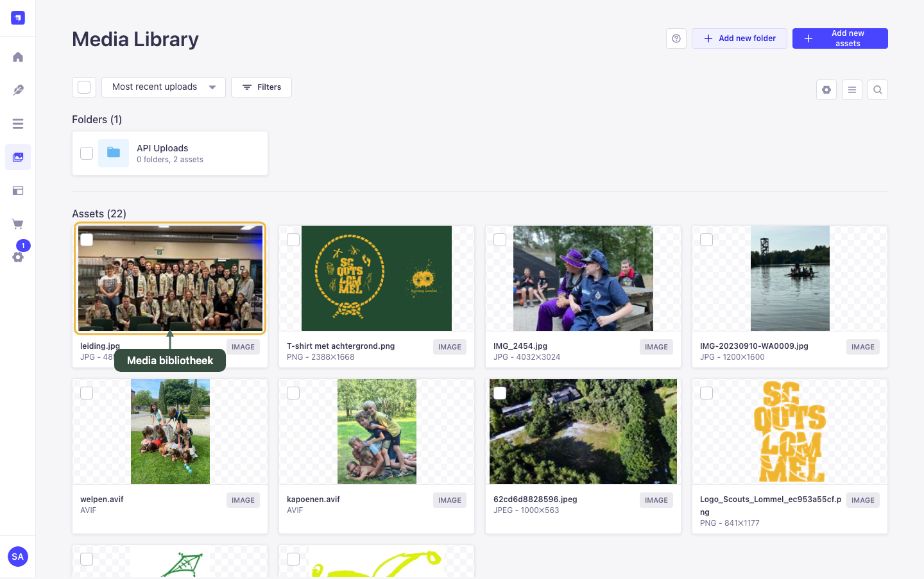Select the 62cd6d8828596.jpeg checkbox
Image resolution: width=924 pixels, height=579 pixels.
point(500,393)
